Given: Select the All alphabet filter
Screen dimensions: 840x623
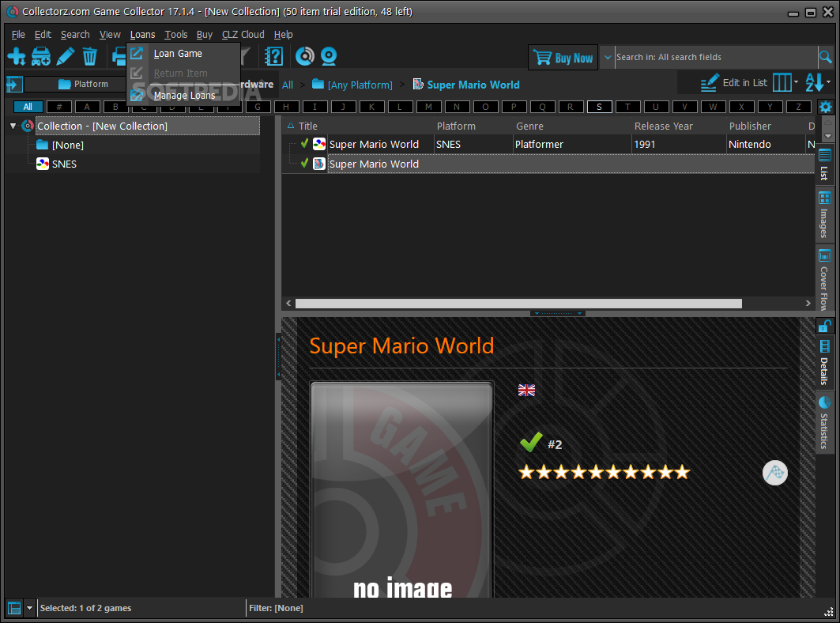Looking at the screenshot, I should pyautogui.click(x=28, y=107).
